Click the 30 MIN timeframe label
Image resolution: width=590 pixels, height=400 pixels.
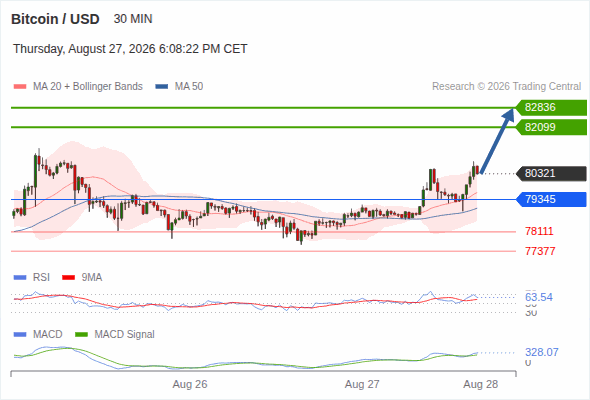pyautogui.click(x=133, y=19)
